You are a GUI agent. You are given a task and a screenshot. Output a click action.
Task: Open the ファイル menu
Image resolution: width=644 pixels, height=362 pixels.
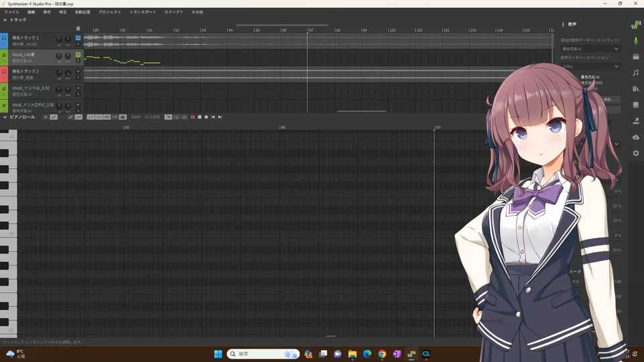click(11, 12)
